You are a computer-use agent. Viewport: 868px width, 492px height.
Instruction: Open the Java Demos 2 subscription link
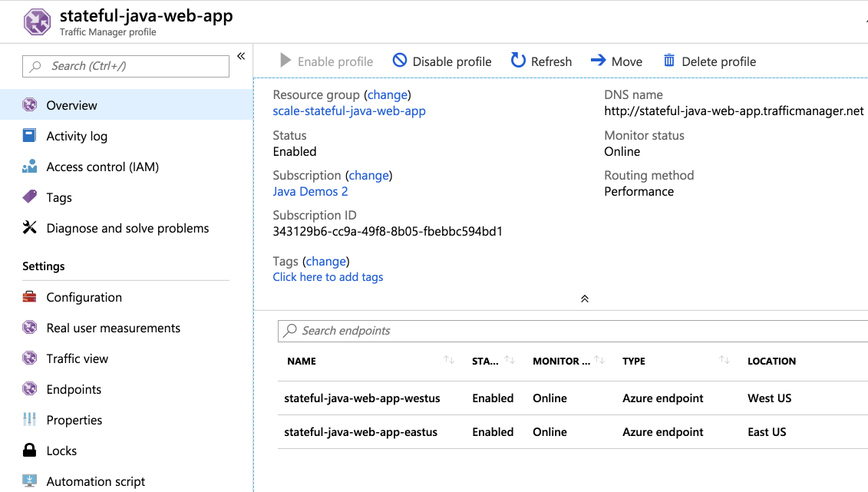coord(311,191)
